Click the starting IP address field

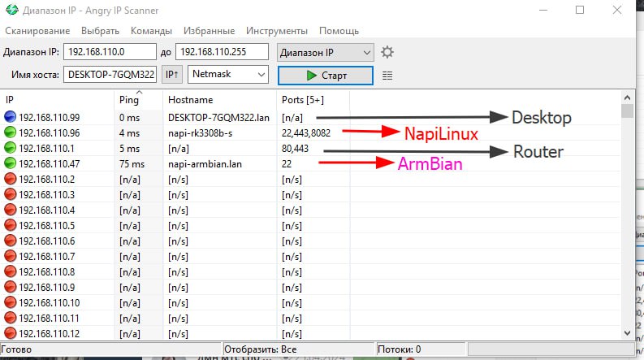110,52
